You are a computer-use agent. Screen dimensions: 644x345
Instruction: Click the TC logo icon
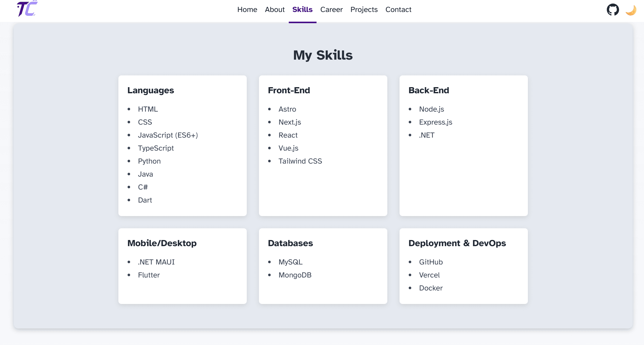pyautogui.click(x=27, y=9)
